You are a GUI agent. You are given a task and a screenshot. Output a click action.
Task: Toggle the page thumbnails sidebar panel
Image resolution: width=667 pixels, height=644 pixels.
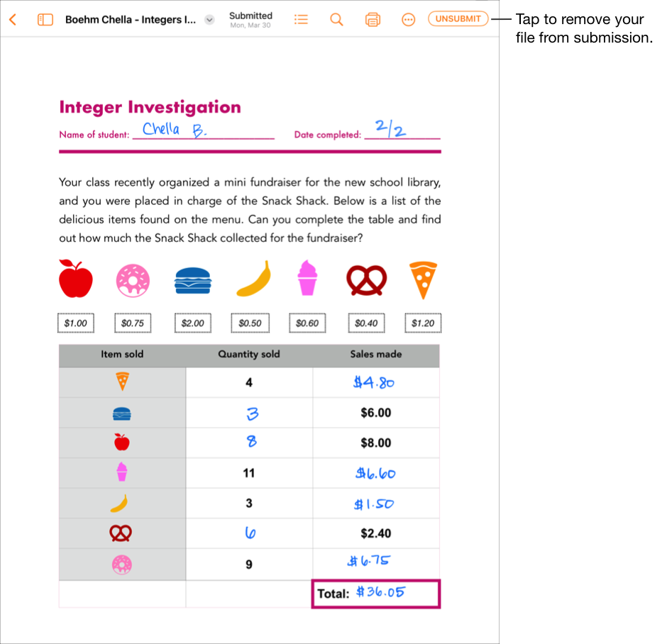click(x=45, y=19)
